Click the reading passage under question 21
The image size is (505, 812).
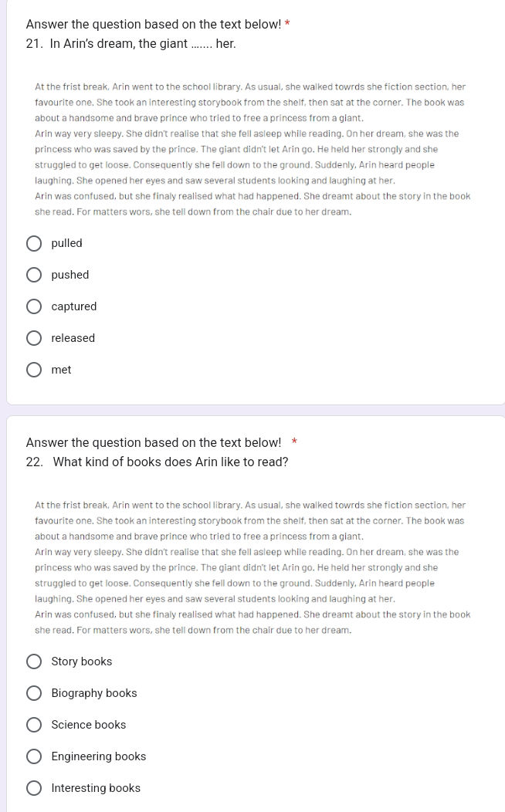[x=252, y=149]
